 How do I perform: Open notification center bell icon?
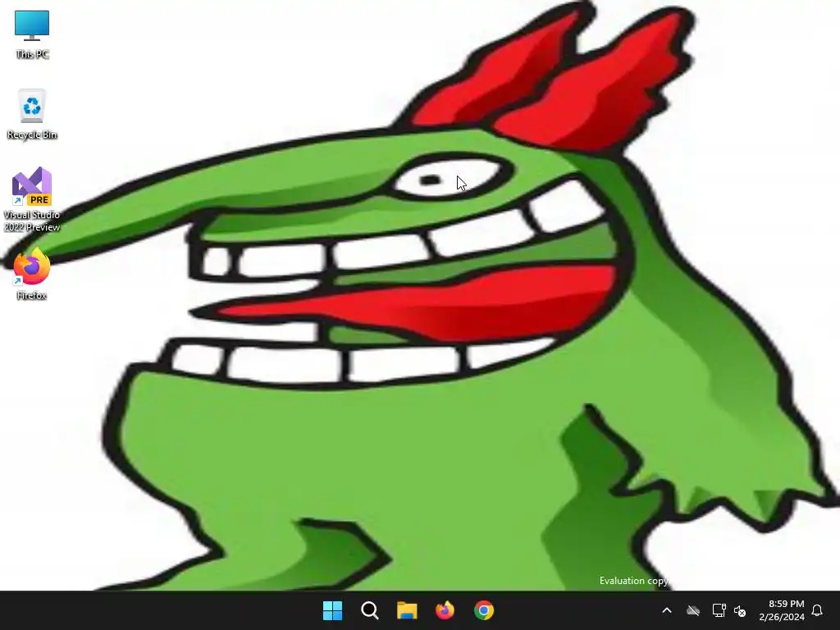click(818, 610)
